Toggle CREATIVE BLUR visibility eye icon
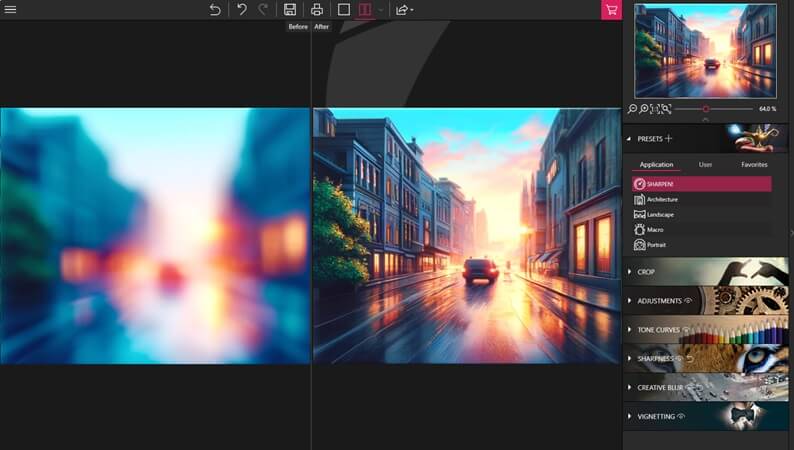This screenshot has width=794, height=450. point(690,387)
